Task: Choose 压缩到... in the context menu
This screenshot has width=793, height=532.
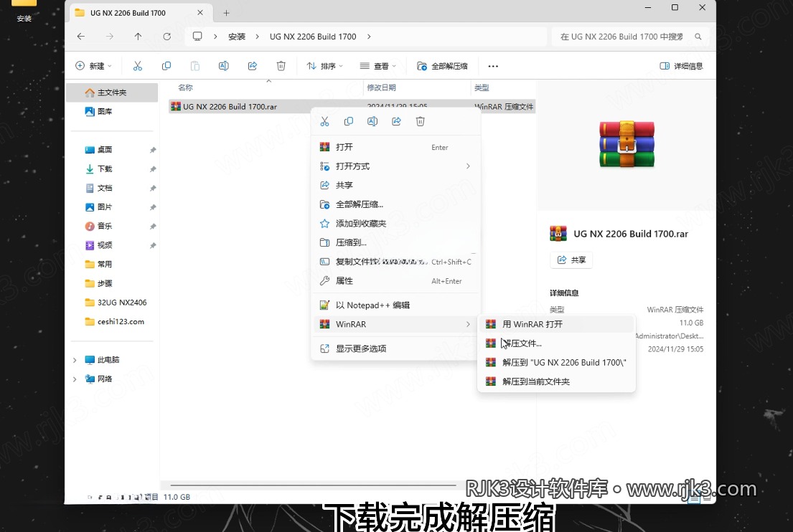Action: pyautogui.click(x=396, y=242)
